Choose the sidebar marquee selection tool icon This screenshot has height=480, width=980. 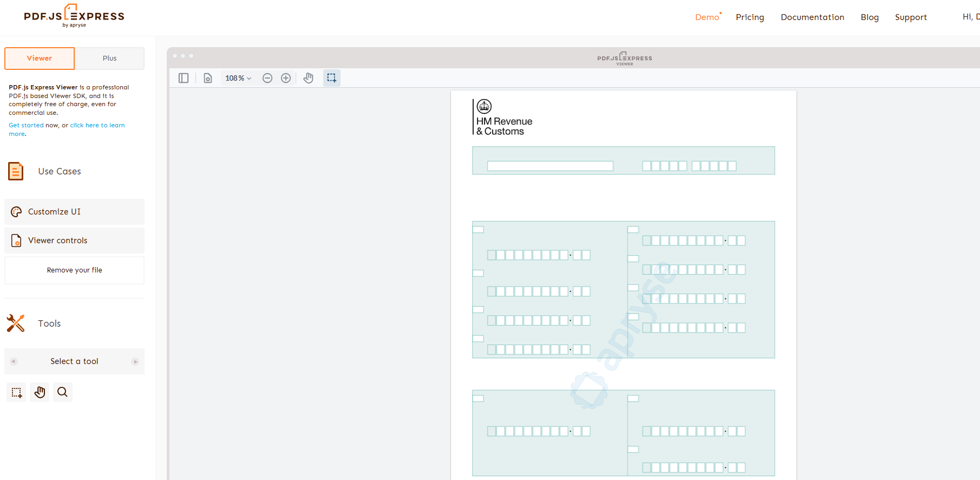click(17, 392)
